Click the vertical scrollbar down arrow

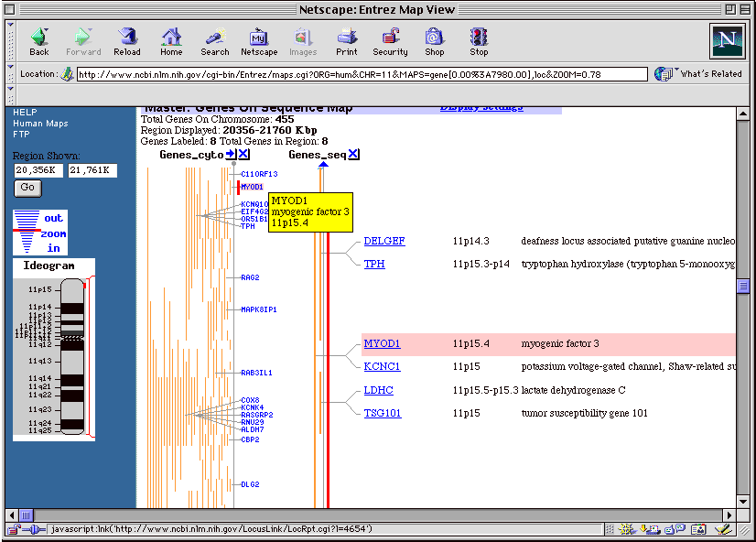click(743, 502)
